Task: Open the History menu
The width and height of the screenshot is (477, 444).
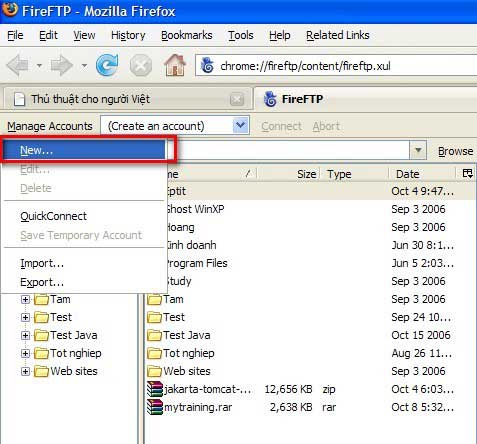Action: click(128, 35)
